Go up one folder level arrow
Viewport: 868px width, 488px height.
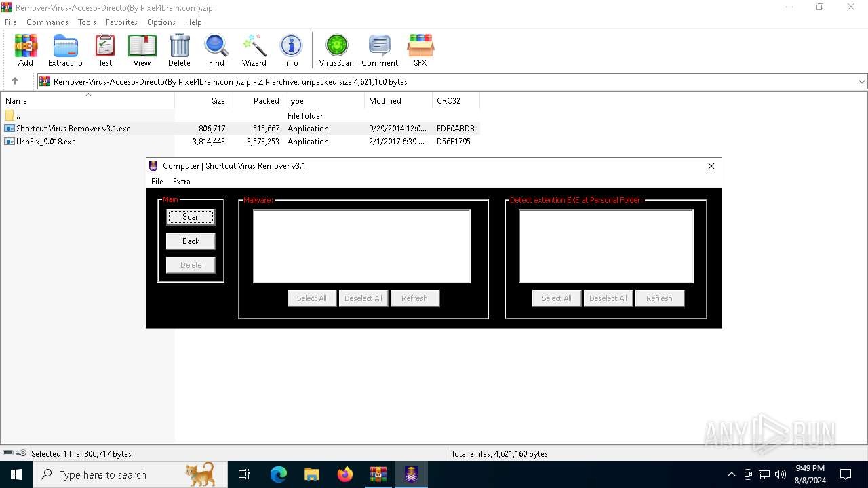point(15,81)
